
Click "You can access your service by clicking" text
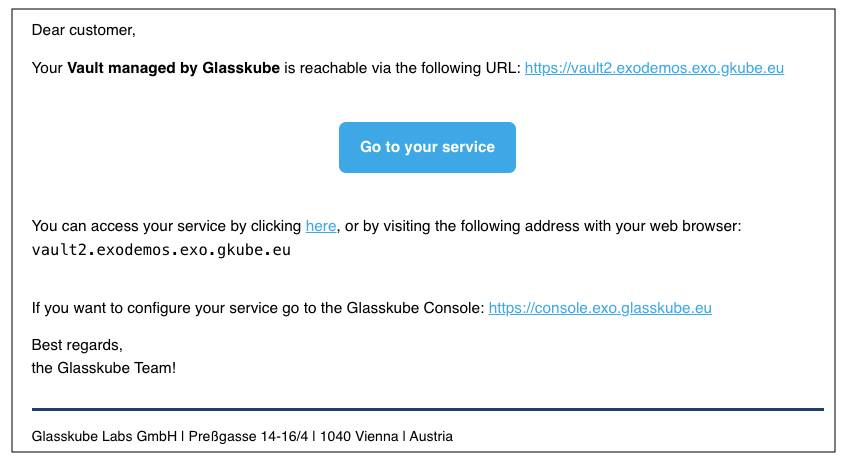166,227
